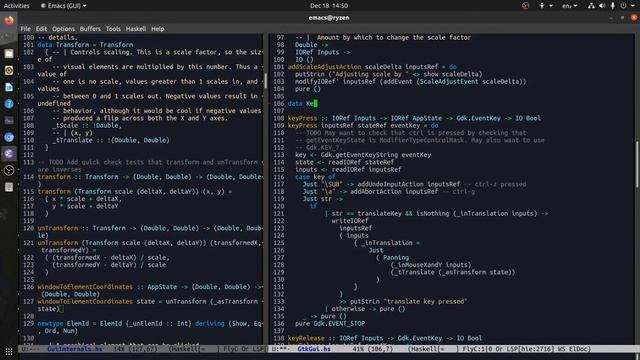Open the en keyboard layout dropdown
The width and height of the screenshot is (640, 360).
click(569, 6)
